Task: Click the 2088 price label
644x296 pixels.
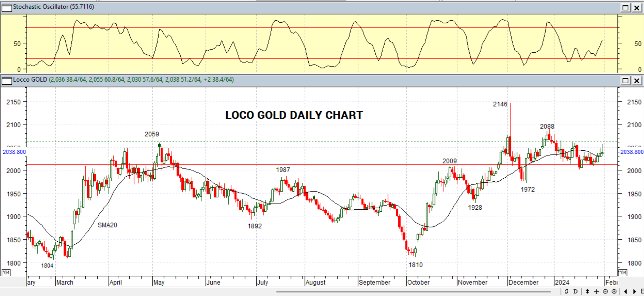Action: pos(547,127)
